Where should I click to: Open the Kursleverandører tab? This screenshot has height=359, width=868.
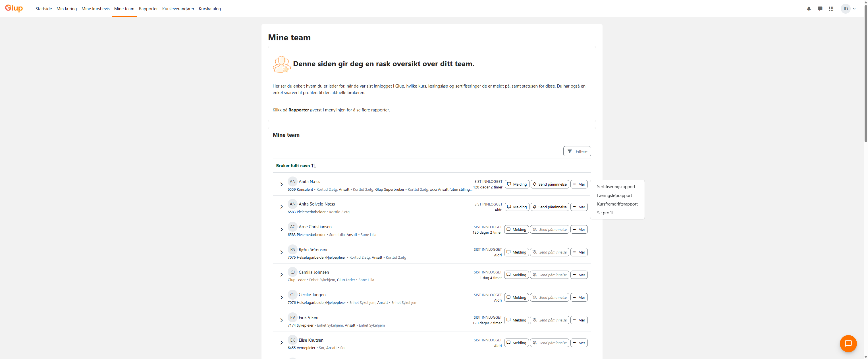pos(178,9)
